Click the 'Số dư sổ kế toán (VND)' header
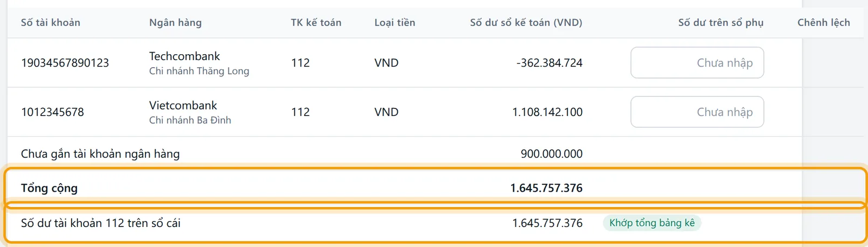Screen dimensions: 868x247 [526, 23]
